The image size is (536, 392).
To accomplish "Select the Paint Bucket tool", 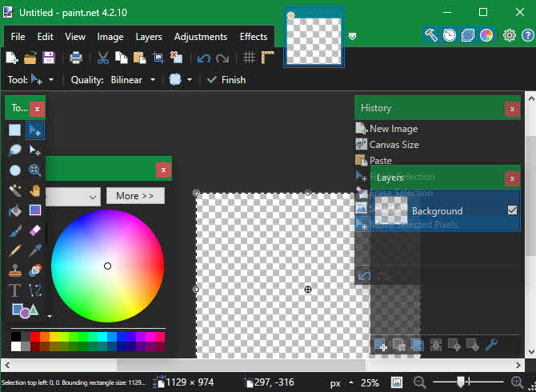I will [14, 210].
